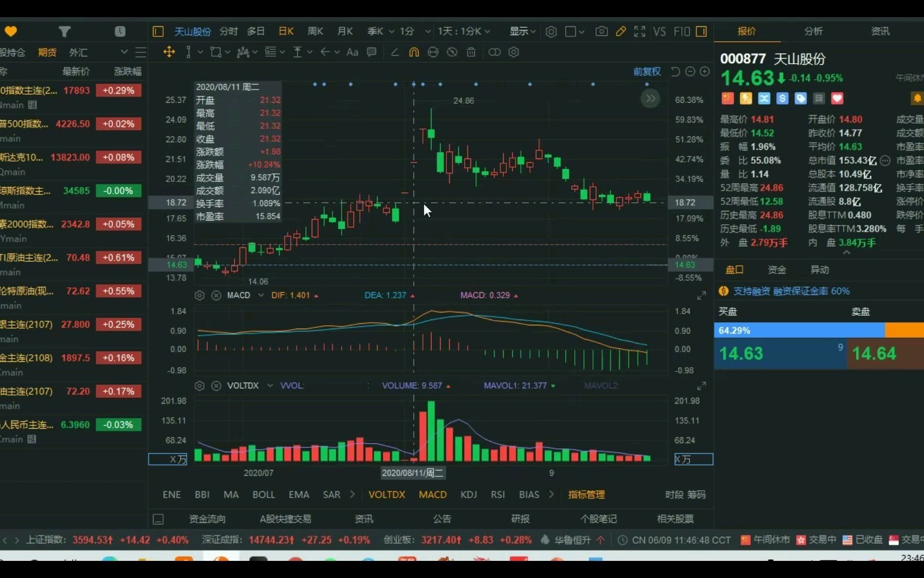Close the VOLTDX indicator panel
Screen dimensions: 924x578
(x=216, y=386)
